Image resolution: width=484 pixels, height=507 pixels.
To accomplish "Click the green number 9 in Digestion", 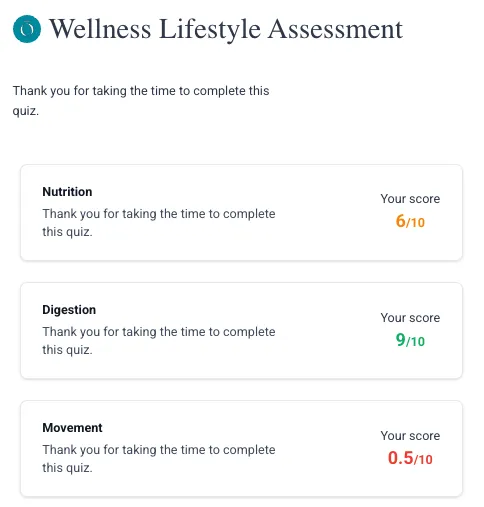I will pos(400,340).
